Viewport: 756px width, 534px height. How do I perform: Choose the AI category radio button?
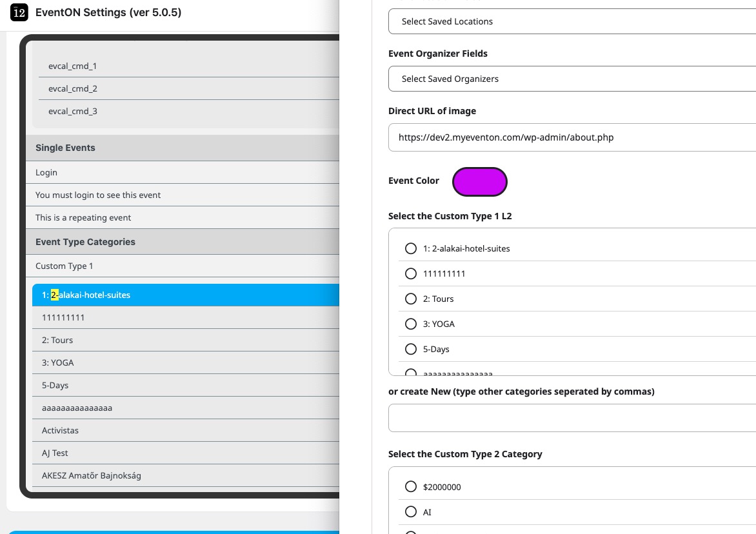click(411, 512)
